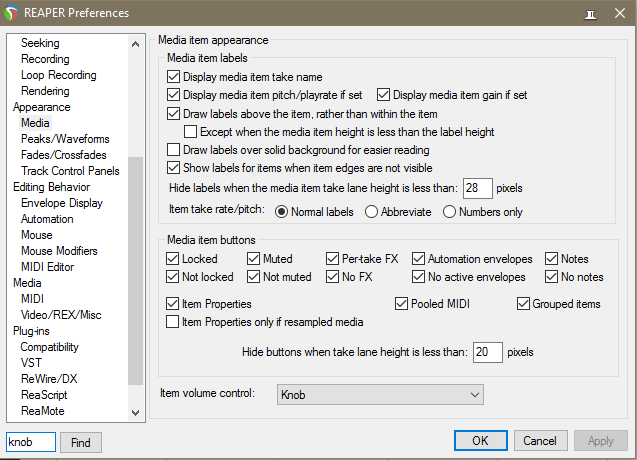The width and height of the screenshot is (637, 460).
Task: Toggle Display media item pitch/playrate if set
Action: click(x=173, y=95)
